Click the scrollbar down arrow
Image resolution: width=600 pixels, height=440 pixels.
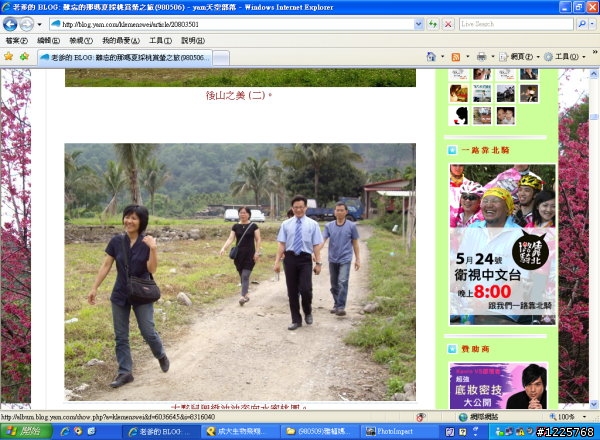[x=594, y=404]
